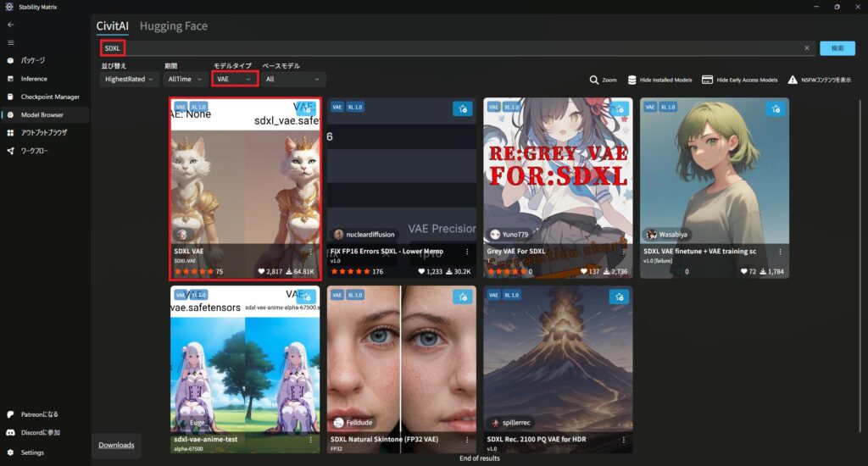Viewport: 868px width, 466px height.
Task: Open the sdxl-vae-anime-test card
Action: click(245, 369)
